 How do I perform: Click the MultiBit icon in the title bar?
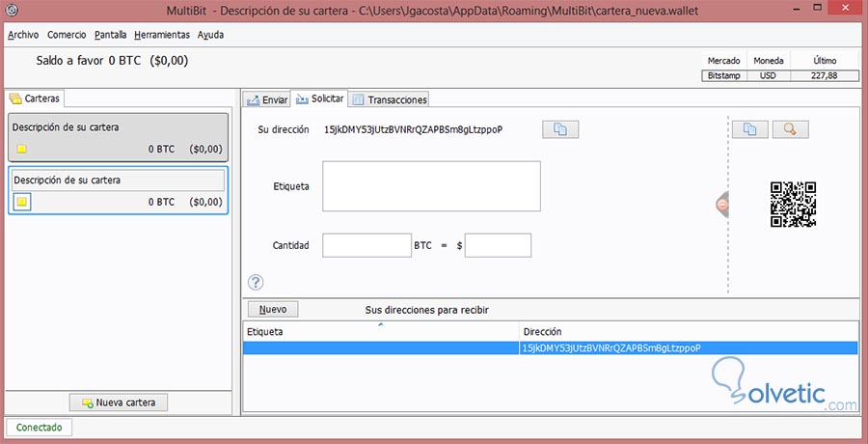coord(12,11)
